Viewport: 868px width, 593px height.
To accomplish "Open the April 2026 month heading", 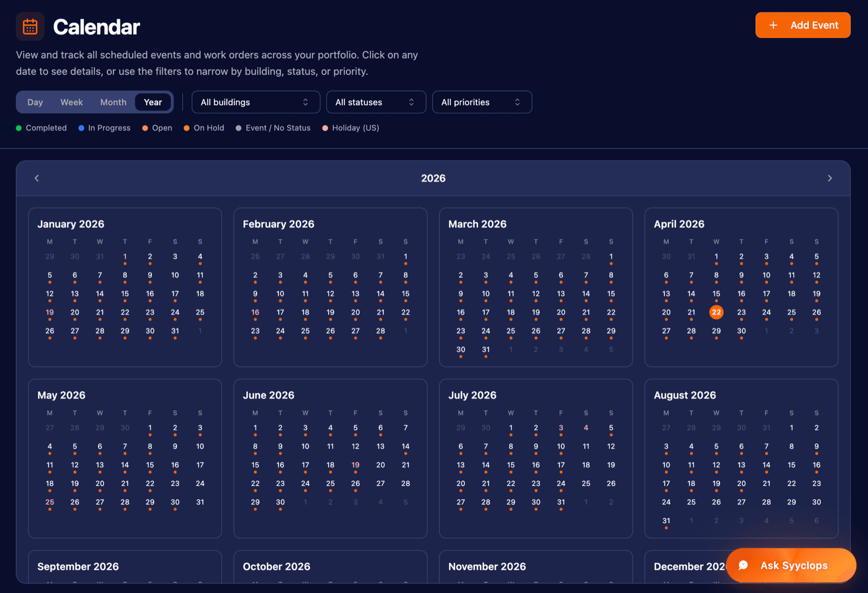I will click(679, 224).
